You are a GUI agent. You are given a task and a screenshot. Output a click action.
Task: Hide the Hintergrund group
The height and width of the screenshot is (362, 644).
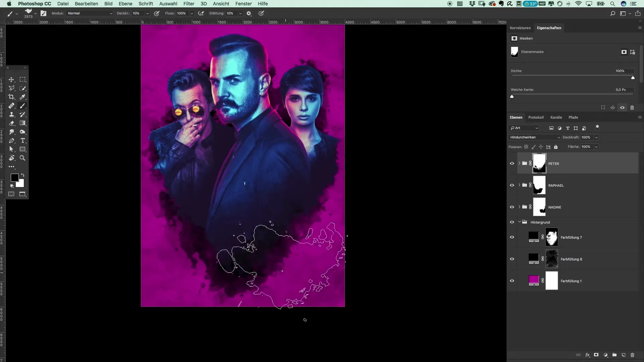tap(512, 222)
